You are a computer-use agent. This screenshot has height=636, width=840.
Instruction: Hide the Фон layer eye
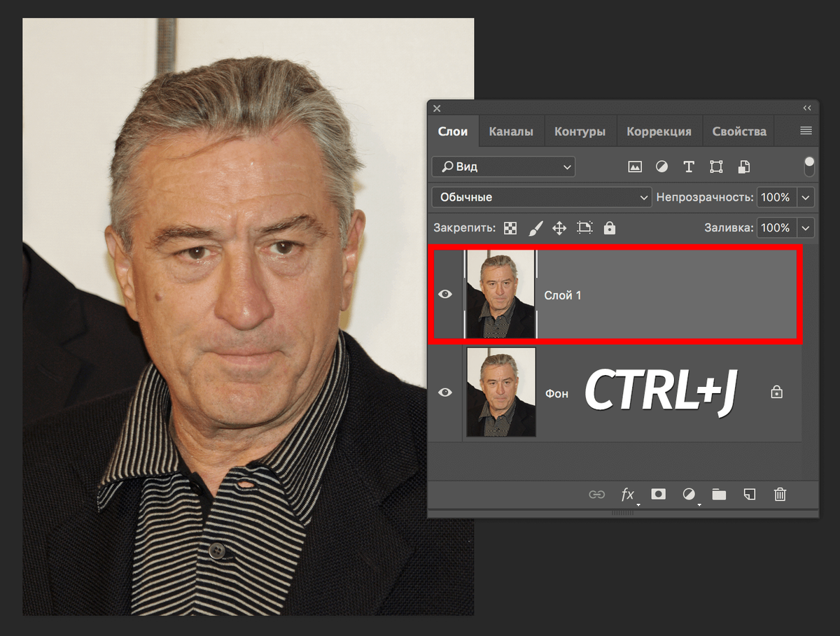(x=445, y=393)
